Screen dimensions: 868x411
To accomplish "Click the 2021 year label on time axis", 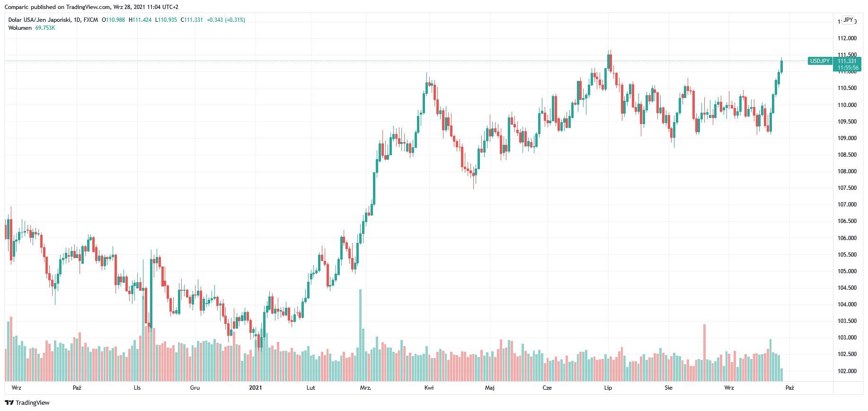I will coord(256,388).
